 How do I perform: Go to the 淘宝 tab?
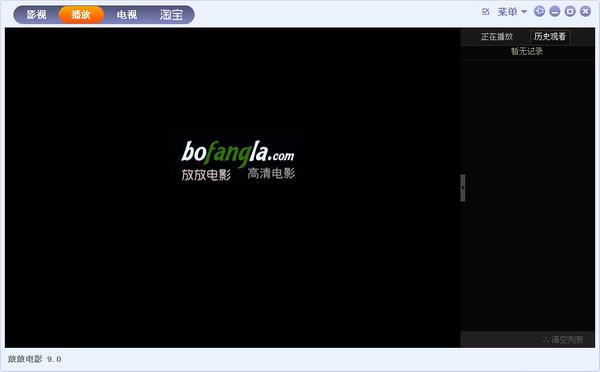click(x=171, y=15)
